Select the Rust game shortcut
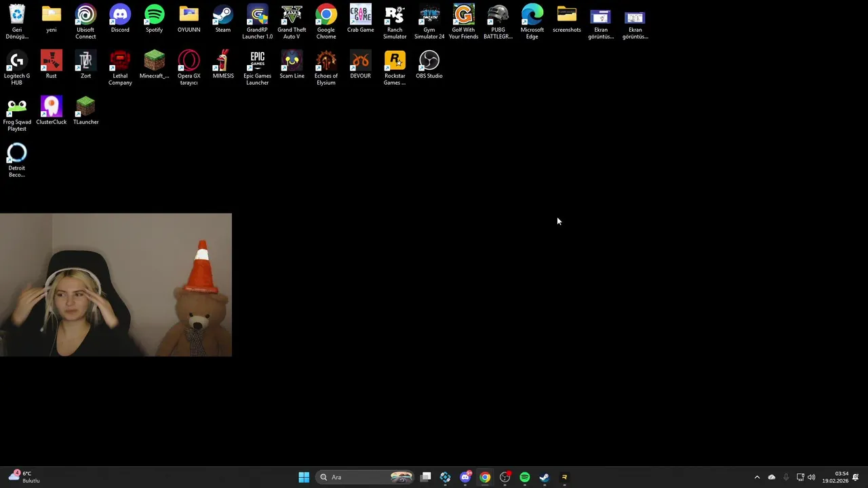Screen dimensions: 868x488 [x=52, y=65]
